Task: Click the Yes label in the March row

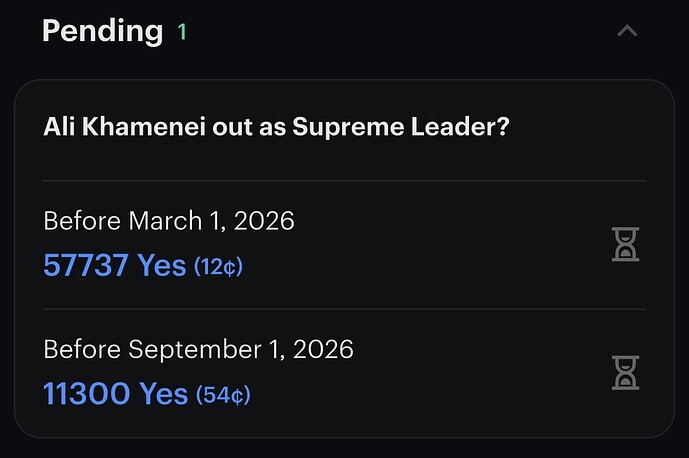Action: (161, 265)
